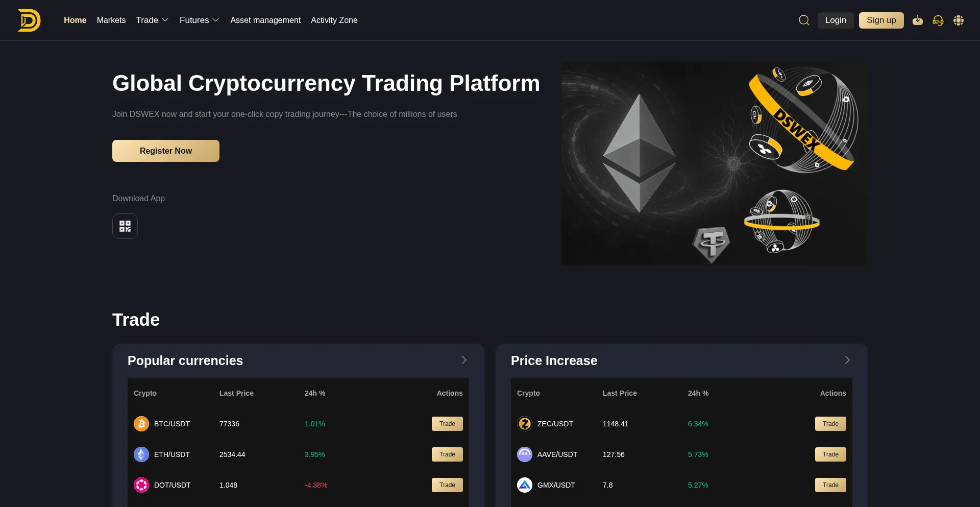Click the Register Now button
The image size is (980, 507).
click(x=166, y=151)
